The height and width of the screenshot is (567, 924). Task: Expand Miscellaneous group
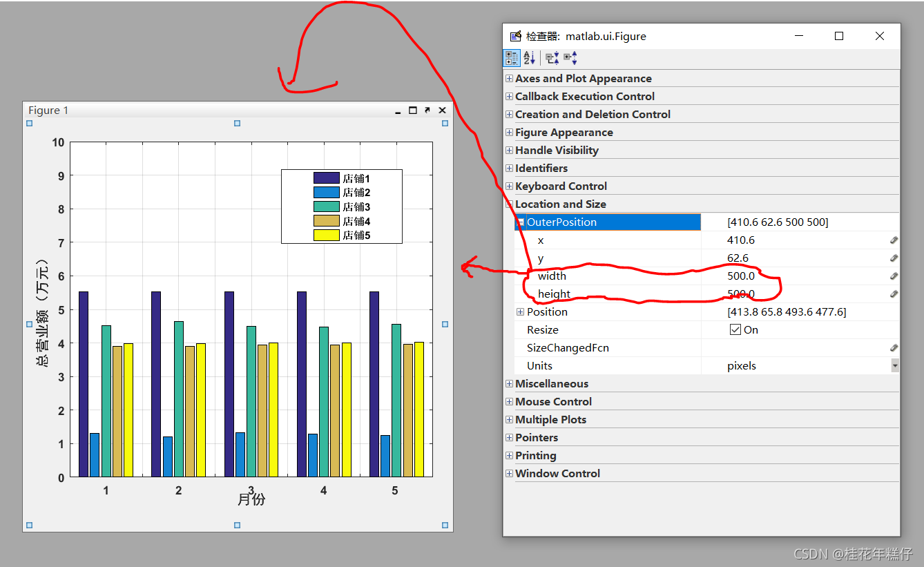point(510,384)
